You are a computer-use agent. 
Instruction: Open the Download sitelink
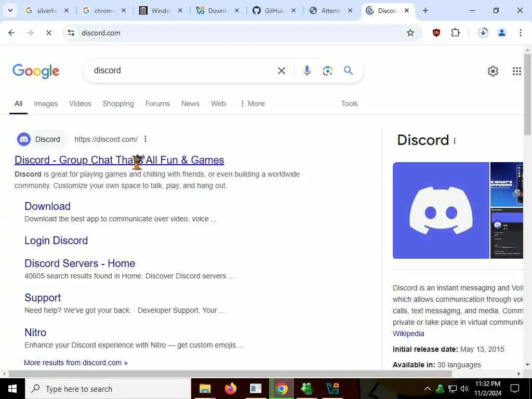pos(47,206)
